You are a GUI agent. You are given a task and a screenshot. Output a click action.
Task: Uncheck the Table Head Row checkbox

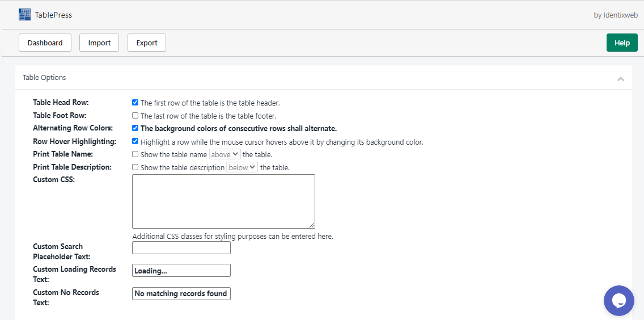(x=135, y=103)
